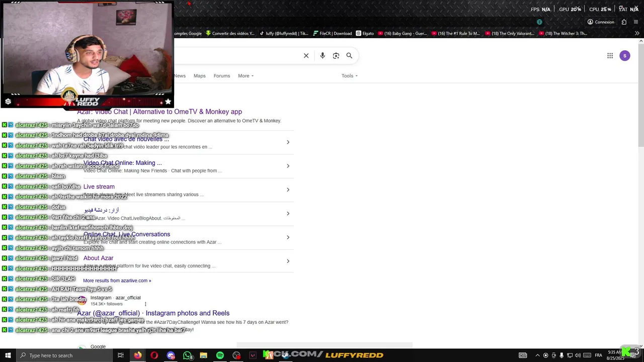Click the Instagram azar_official source label
Viewport: 644px width, 362px height.
point(115,298)
